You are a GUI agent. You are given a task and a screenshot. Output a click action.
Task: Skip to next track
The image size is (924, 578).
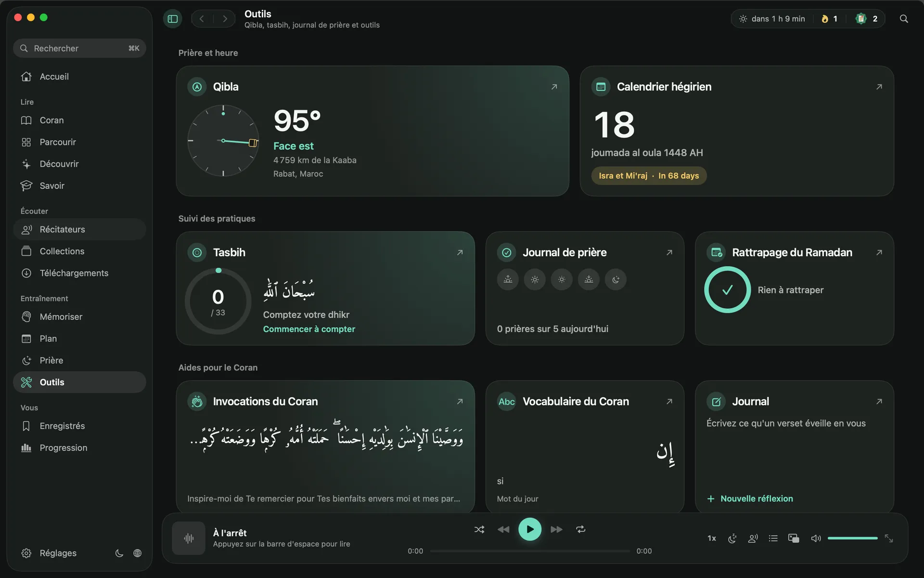(556, 529)
